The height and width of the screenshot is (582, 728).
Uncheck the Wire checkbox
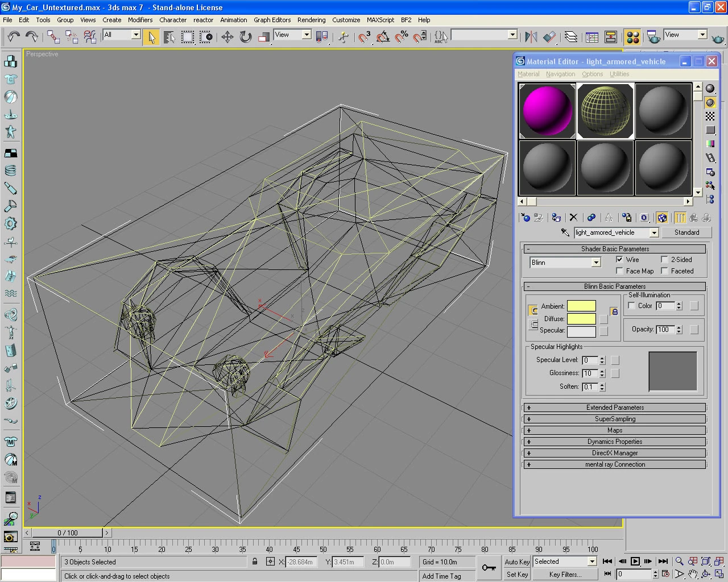point(619,260)
